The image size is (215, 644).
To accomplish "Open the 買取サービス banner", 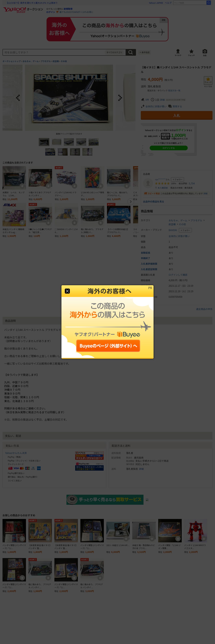I will [x=105, y=500].
